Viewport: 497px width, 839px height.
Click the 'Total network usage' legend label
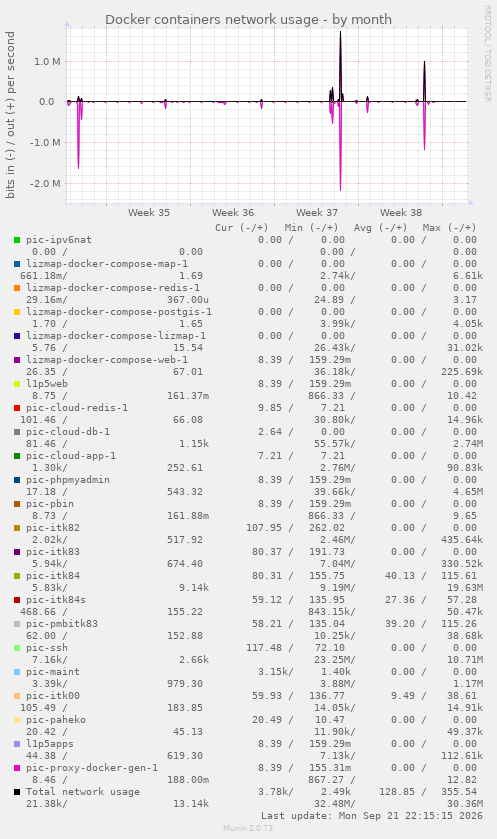pos(83,792)
